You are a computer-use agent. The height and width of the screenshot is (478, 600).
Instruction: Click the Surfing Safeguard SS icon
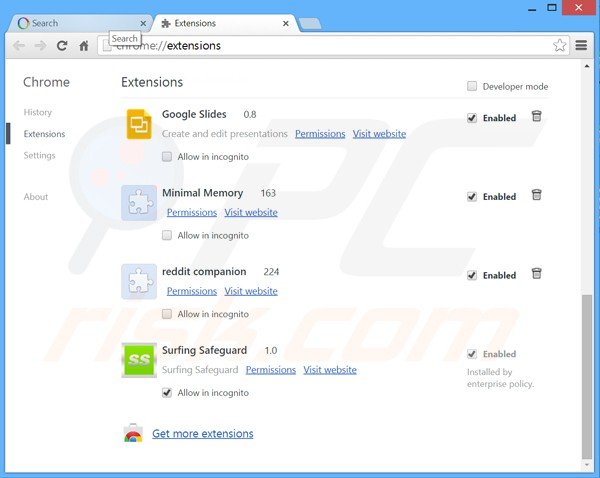point(139,360)
